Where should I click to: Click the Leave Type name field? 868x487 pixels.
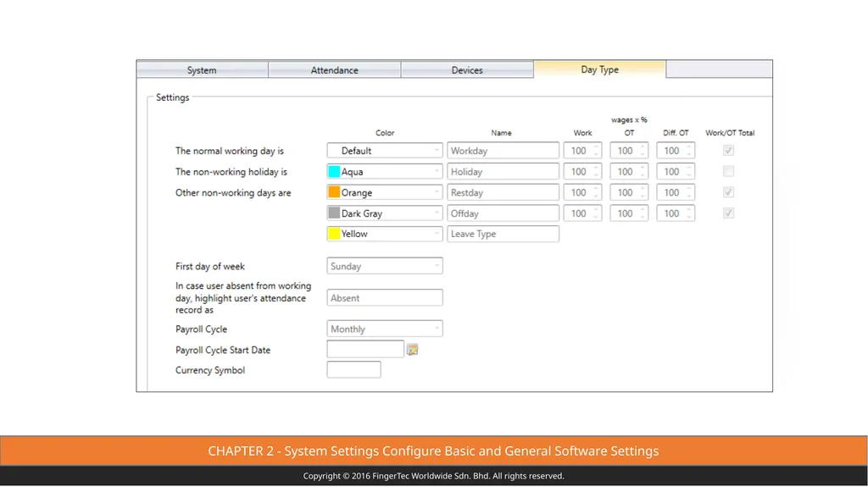click(x=504, y=234)
